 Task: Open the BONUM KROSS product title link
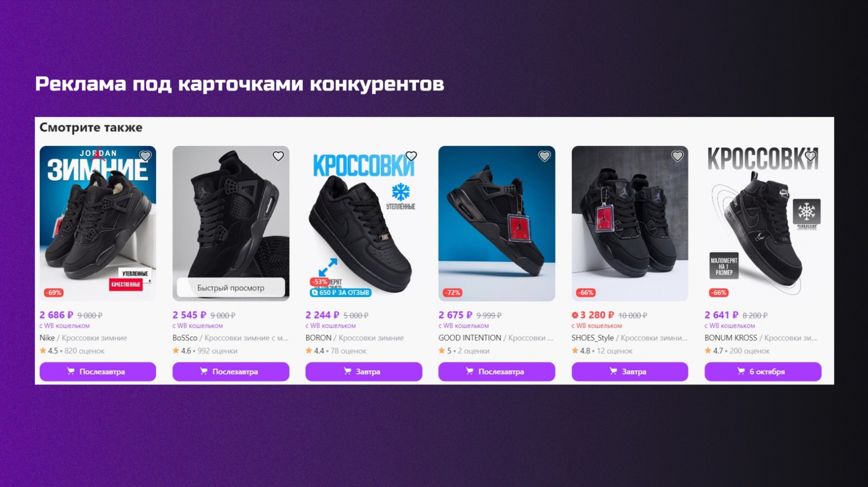761,338
